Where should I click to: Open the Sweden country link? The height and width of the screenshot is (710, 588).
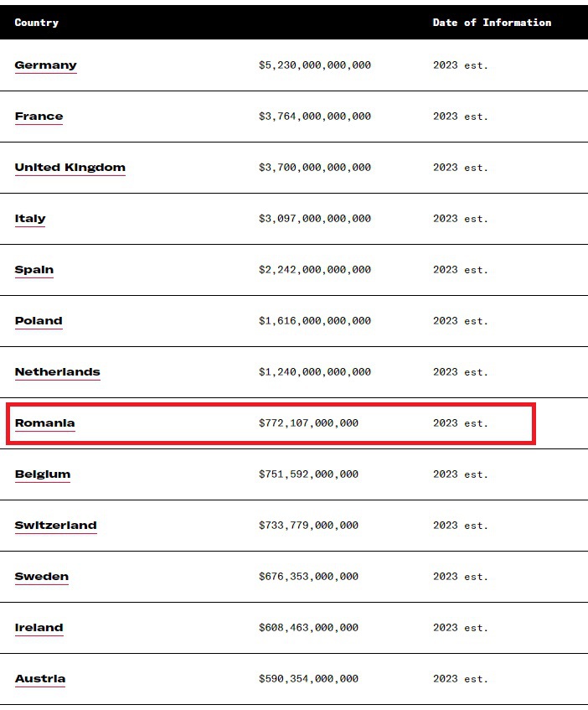click(42, 577)
